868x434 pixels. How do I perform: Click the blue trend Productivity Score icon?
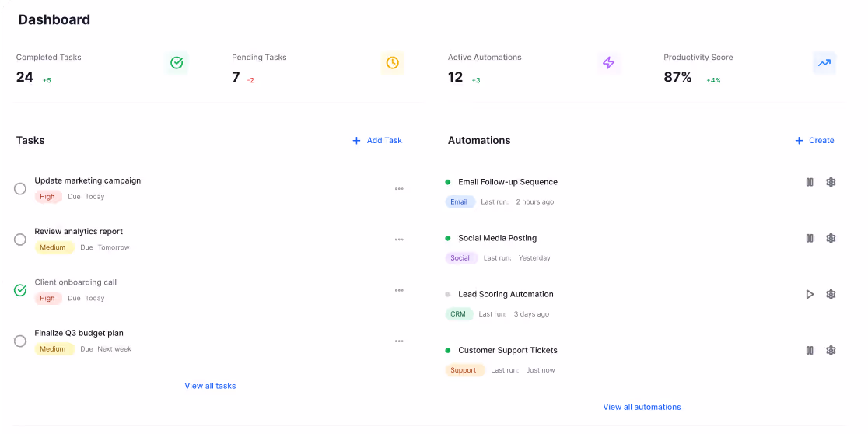[x=824, y=62]
